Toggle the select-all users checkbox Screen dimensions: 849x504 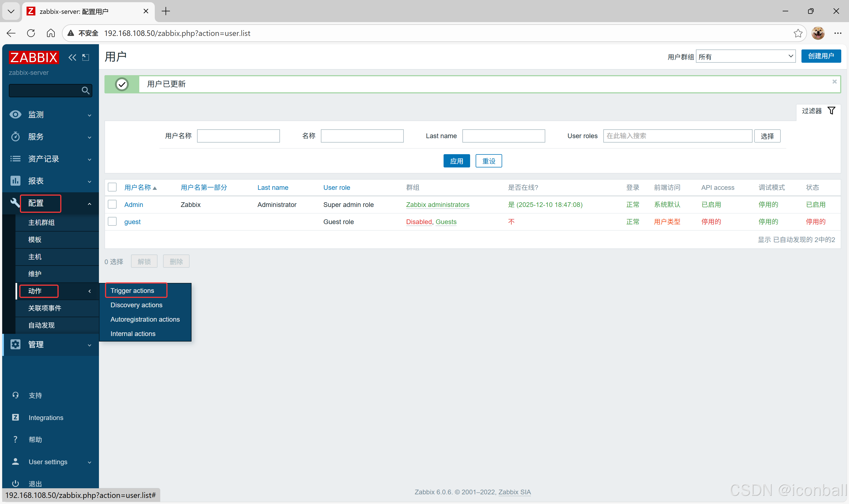pos(112,187)
